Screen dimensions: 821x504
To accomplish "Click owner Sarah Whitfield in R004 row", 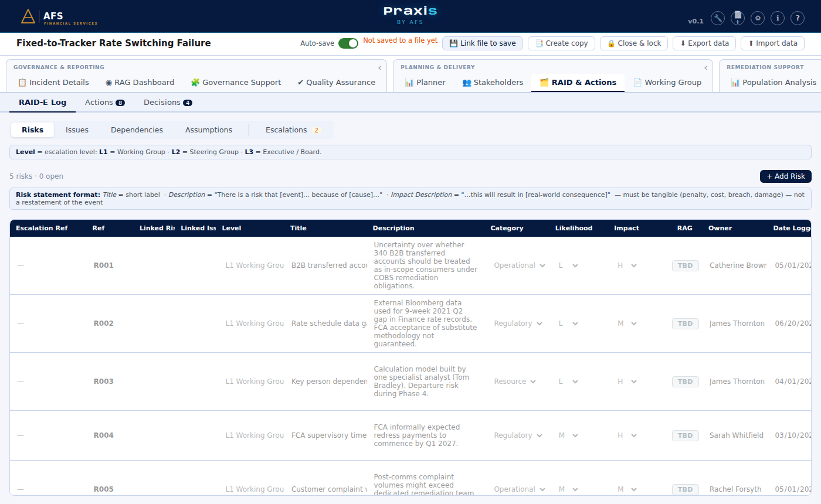I will point(737,435).
